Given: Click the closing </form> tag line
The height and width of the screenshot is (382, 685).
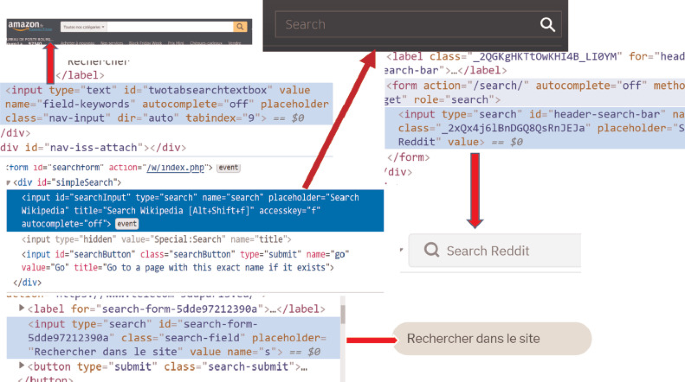Looking at the screenshot, I should pyautogui.click(x=408, y=157).
